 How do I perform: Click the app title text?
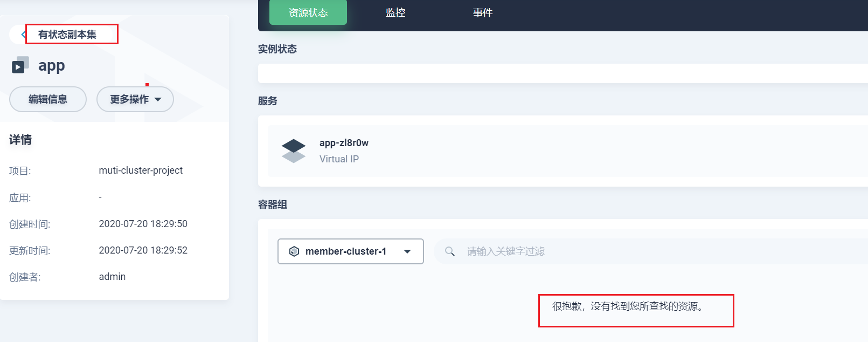click(x=52, y=66)
